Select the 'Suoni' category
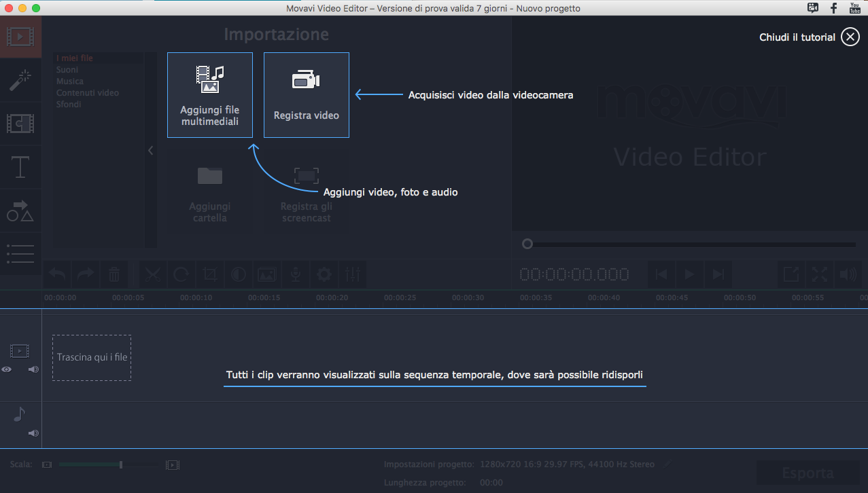 pyautogui.click(x=67, y=70)
